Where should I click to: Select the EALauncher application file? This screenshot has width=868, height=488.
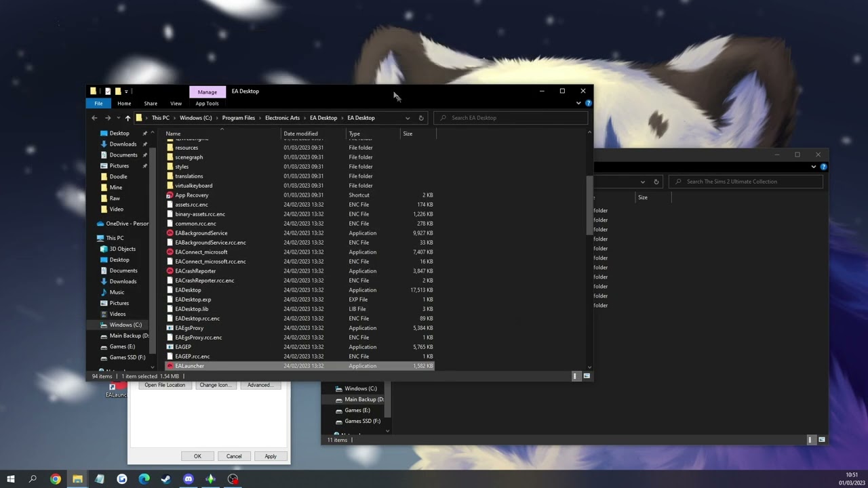pyautogui.click(x=189, y=366)
